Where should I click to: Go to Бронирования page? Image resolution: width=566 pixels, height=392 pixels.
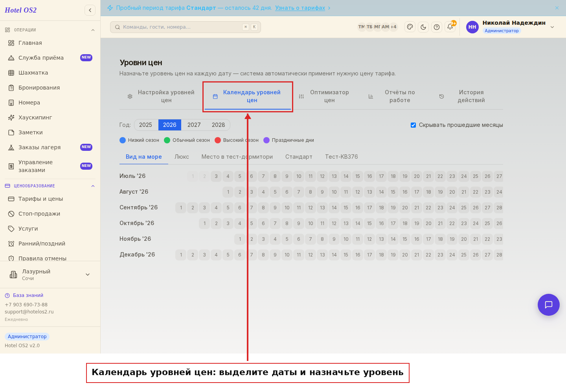coord(50,88)
